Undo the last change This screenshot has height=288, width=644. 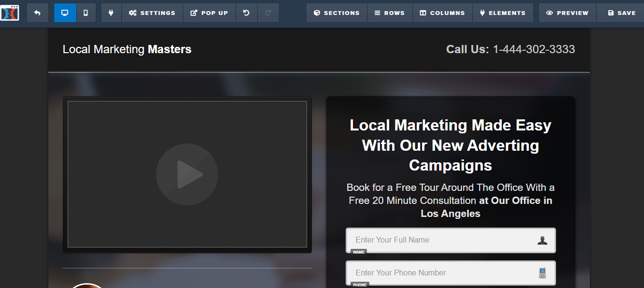pyautogui.click(x=247, y=13)
